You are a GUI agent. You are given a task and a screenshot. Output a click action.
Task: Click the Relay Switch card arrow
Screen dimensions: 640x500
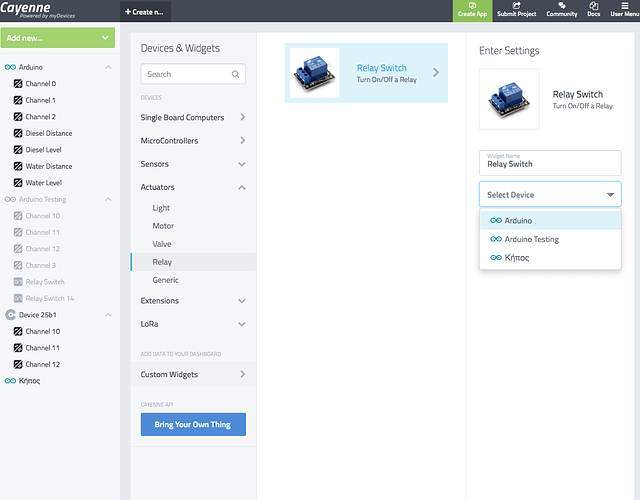click(x=436, y=73)
